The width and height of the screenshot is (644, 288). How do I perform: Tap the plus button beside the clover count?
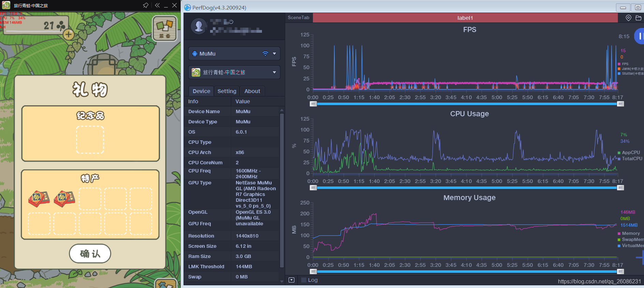coord(69,34)
